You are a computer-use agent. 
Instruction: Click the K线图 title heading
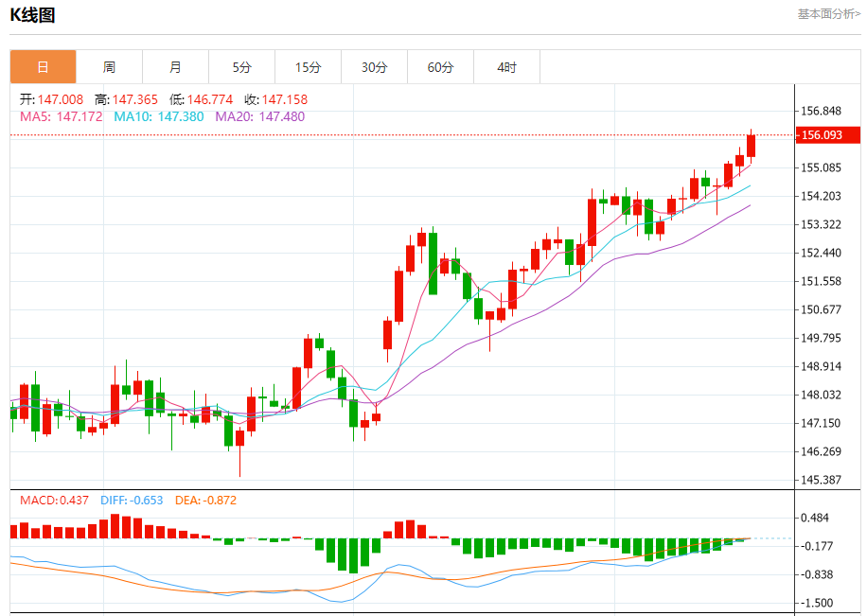pyautogui.click(x=32, y=14)
